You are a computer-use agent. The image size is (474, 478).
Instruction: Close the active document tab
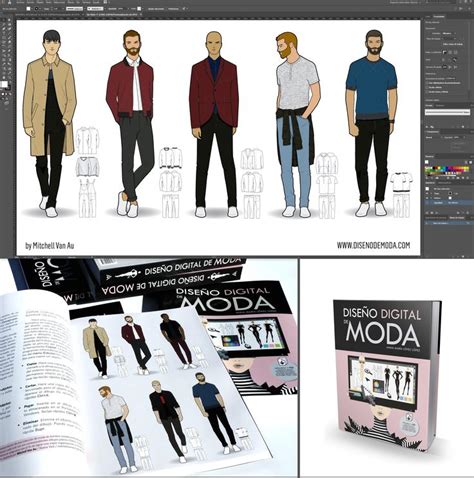click(x=141, y=15)
